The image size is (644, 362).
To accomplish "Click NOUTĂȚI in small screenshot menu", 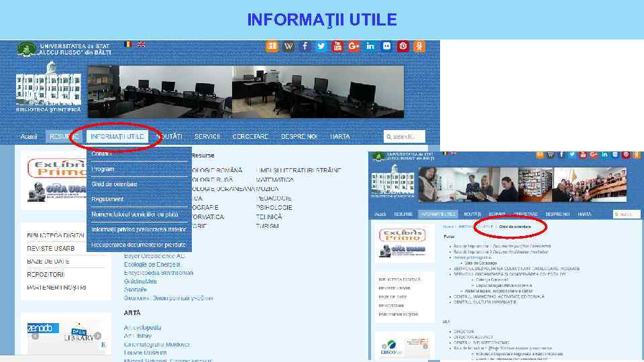I will pos(472,215).
